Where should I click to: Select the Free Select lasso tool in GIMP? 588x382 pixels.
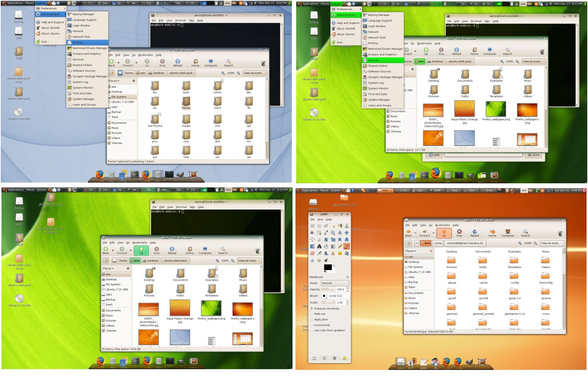click(x=326, y=226)
